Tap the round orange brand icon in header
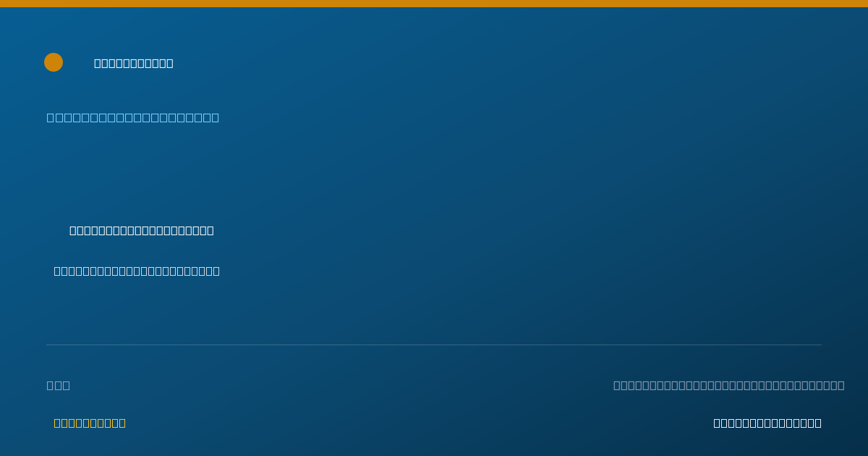The height and width of the screenshot is (456, 868). 54,62
